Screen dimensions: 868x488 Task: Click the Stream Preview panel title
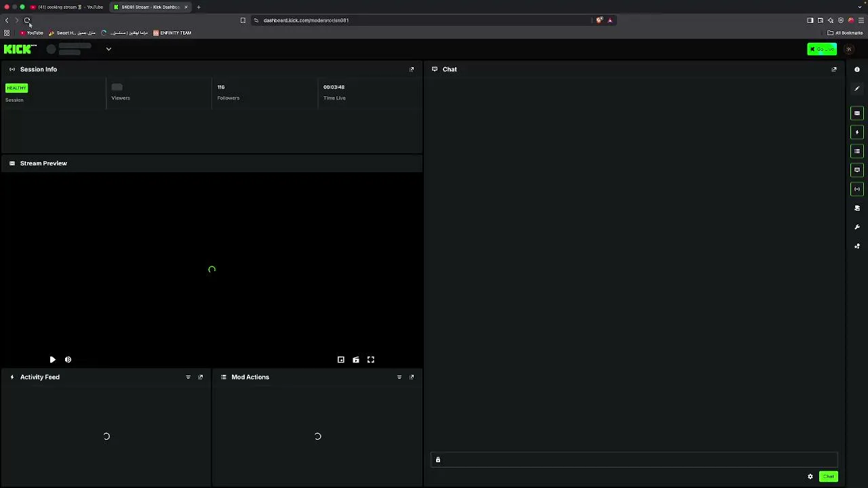(x=43, y=163)
